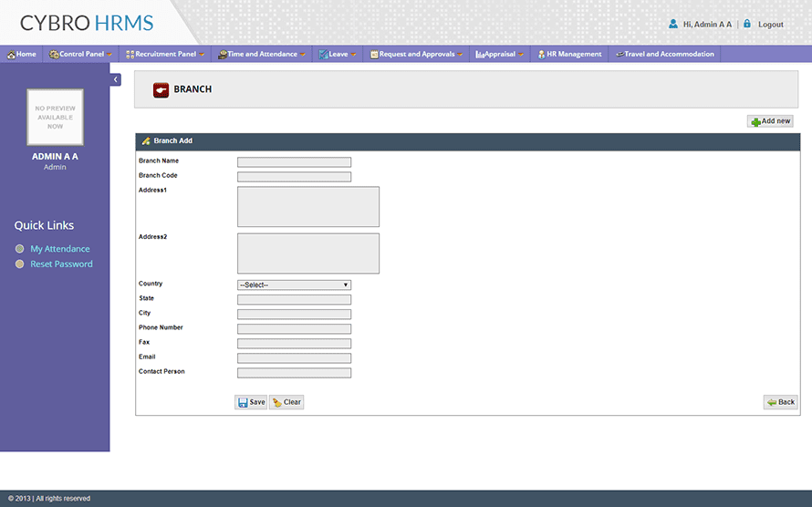
Task: Click the green plus icon on Add new
Action: (755, 122)
